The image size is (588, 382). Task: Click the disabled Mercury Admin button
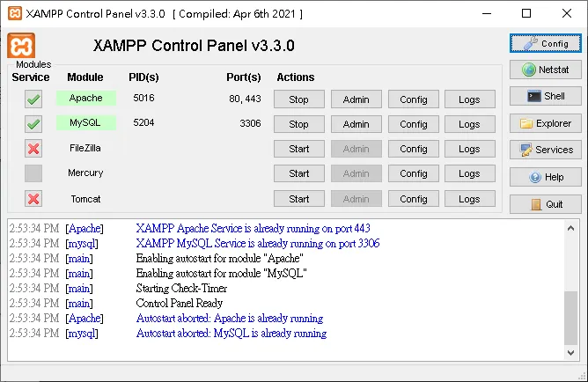[356, 173]
